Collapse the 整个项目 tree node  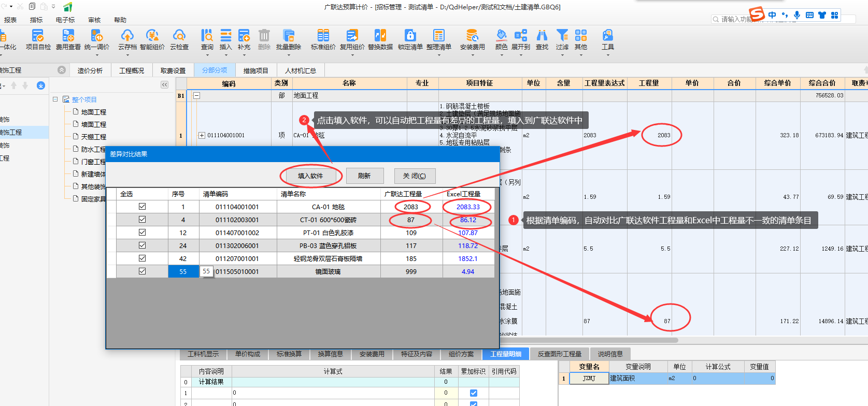pos(55,99)
